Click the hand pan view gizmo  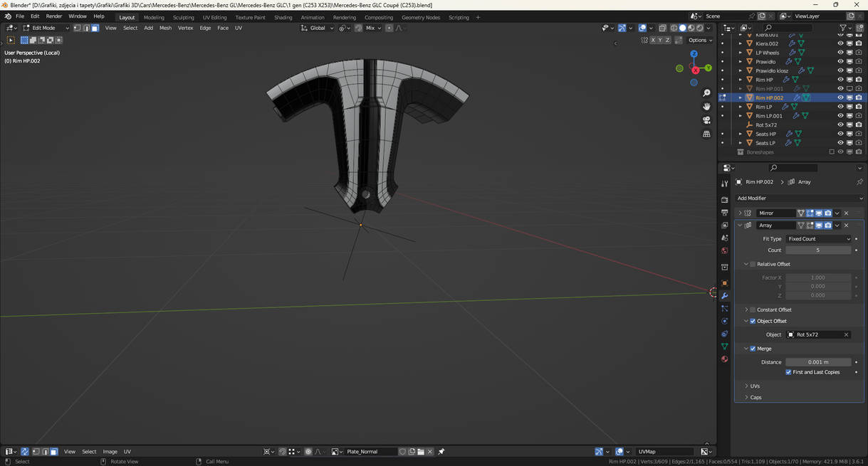(706, 107)
